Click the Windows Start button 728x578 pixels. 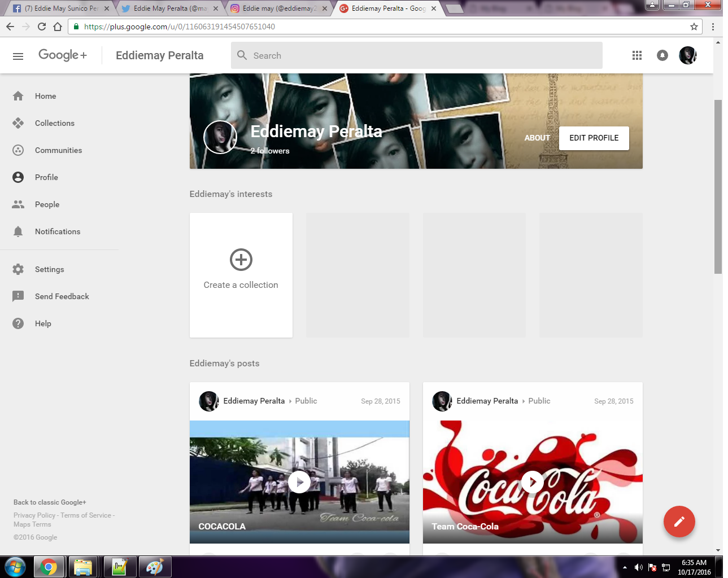pyautogui.click(x=15, y=567)
